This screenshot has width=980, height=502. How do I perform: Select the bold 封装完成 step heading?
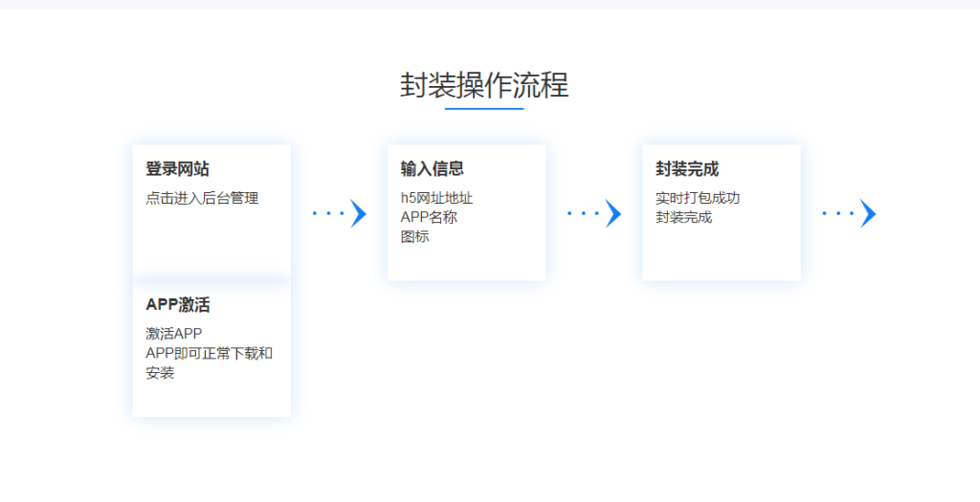click(x=686, y=169)
